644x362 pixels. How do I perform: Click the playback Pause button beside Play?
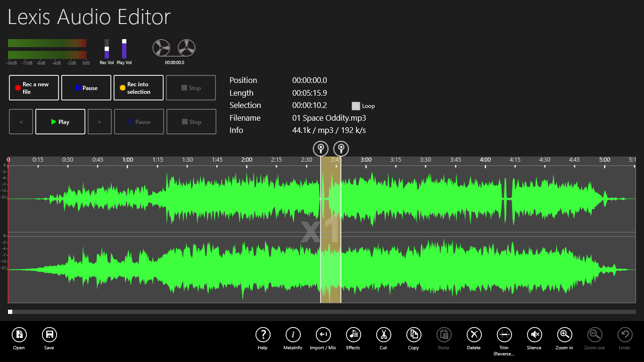[139, 122]
